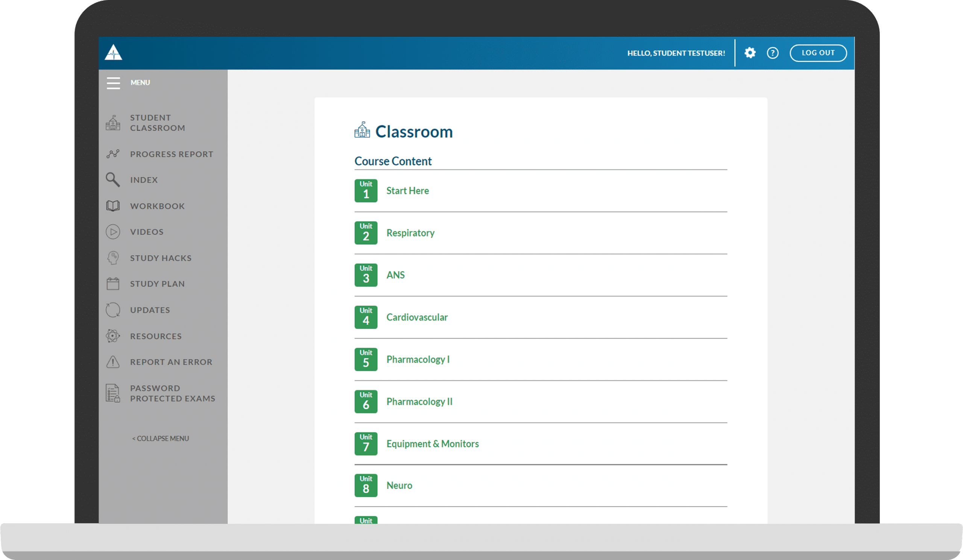Click the Student Classroom schoolhouse icon
This screenshot has width=963, height=560.
pyautogui.click(x=113, y=123)
